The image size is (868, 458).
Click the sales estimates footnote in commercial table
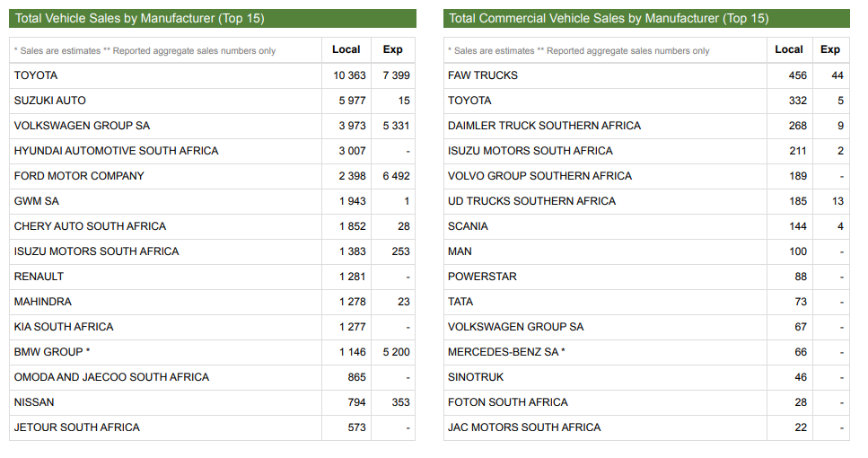tap(578, 51)
